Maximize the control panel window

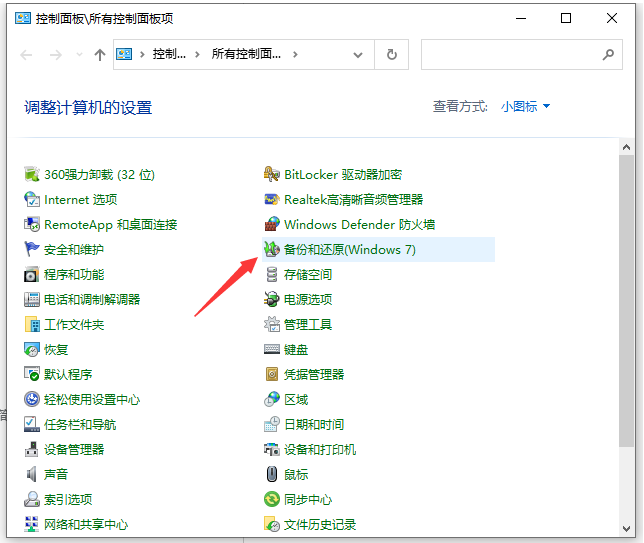pyautogui.click(x=566, y=18)
